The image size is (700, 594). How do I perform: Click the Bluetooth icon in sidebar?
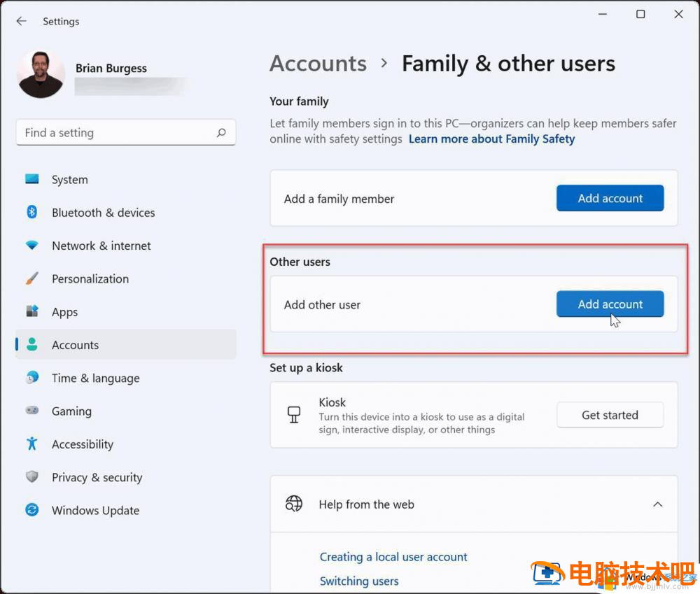[31, 212]
